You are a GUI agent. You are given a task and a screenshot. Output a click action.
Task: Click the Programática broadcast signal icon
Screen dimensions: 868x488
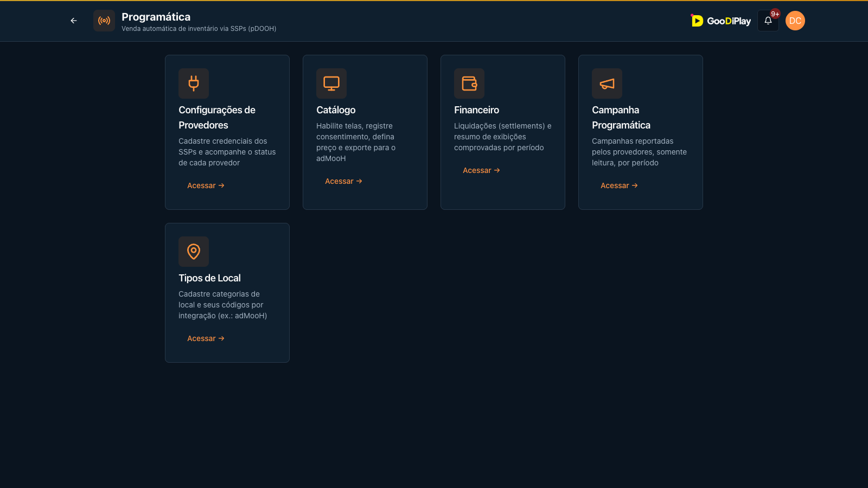tap(104, 21)
